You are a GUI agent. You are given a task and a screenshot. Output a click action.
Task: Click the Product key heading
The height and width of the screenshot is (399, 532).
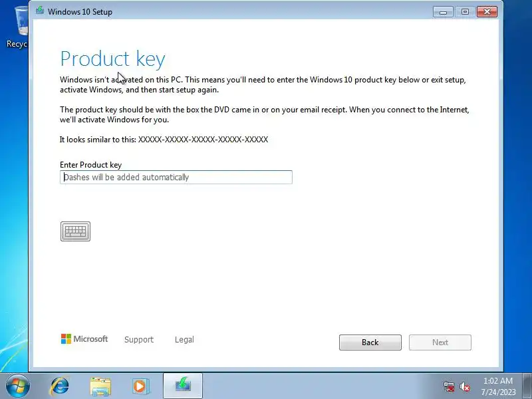click(x=112, y=59)
